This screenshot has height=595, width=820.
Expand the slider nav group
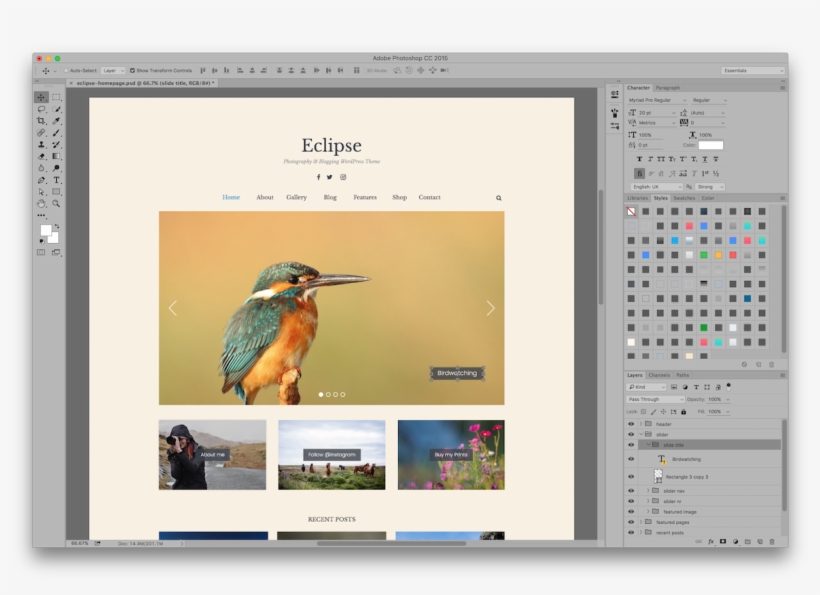coord(648,491)
